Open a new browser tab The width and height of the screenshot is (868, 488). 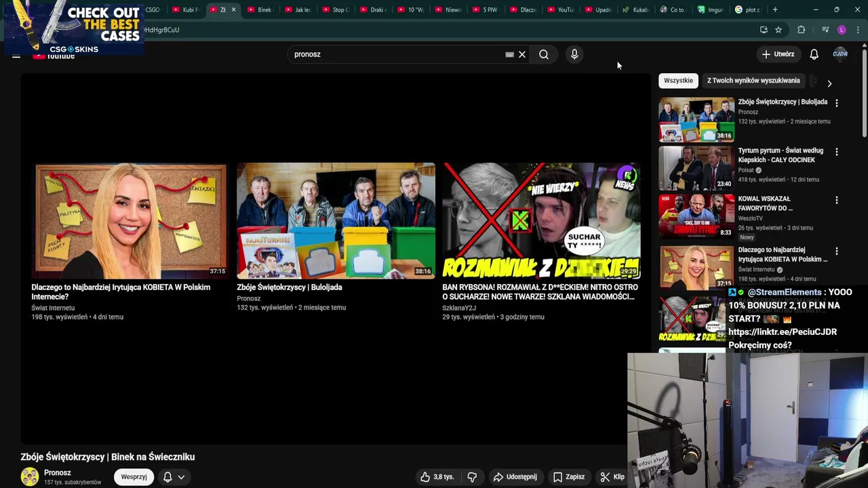point(775,9)
